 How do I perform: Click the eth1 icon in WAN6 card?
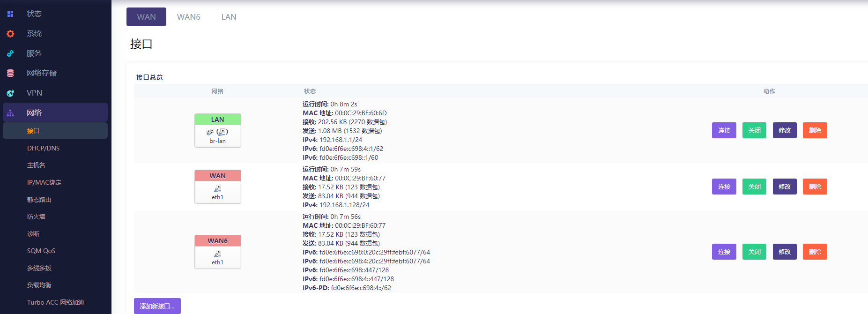pyautogui.click(x=217, y=254)
